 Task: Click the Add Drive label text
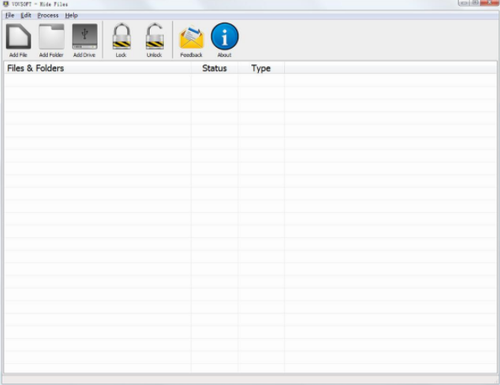[84, 55]
